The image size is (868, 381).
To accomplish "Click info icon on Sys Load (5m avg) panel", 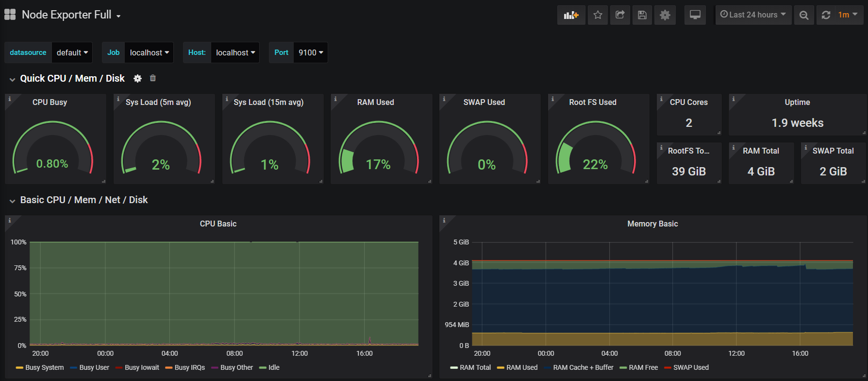I will pos(118,99).
